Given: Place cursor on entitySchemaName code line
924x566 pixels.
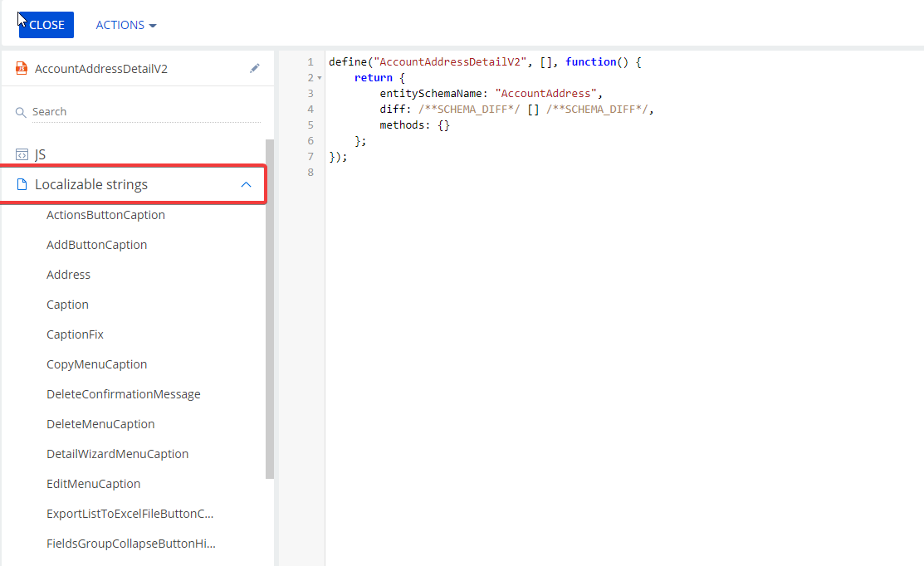Looking at the screenshot, I should point(491,93).
